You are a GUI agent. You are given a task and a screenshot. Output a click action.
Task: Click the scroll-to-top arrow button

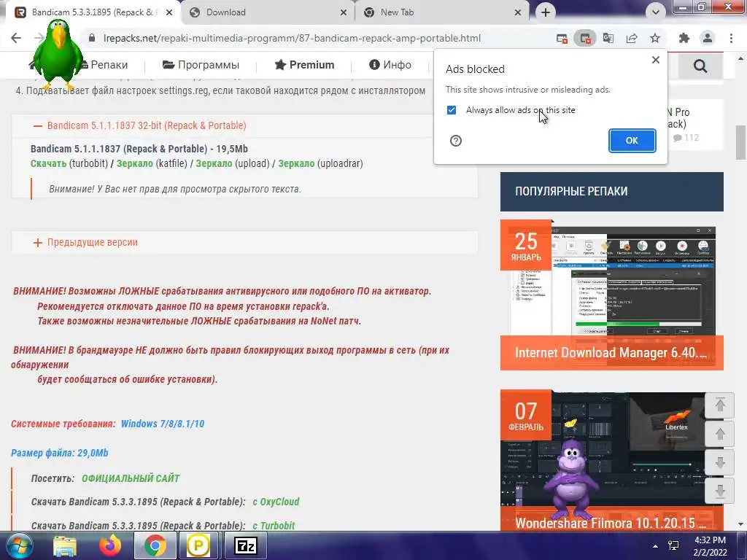[720, 405]
